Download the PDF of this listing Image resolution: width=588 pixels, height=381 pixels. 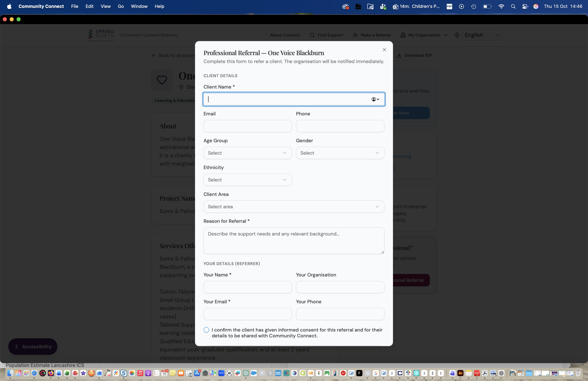415,55
